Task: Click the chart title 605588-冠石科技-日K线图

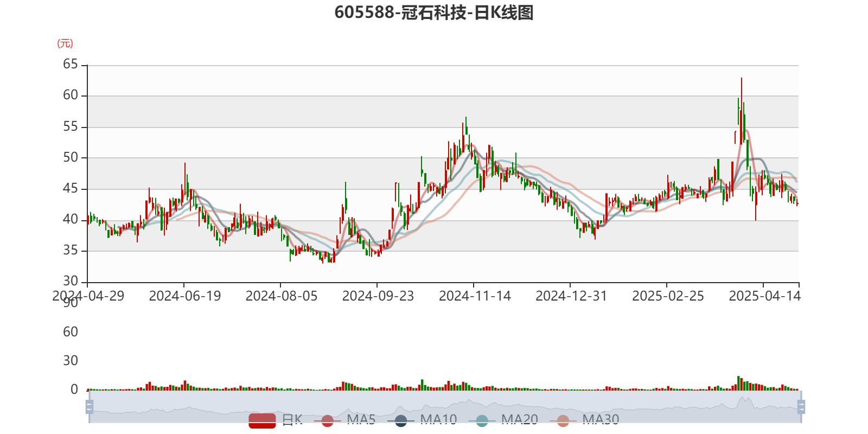Action: point(434,12)
